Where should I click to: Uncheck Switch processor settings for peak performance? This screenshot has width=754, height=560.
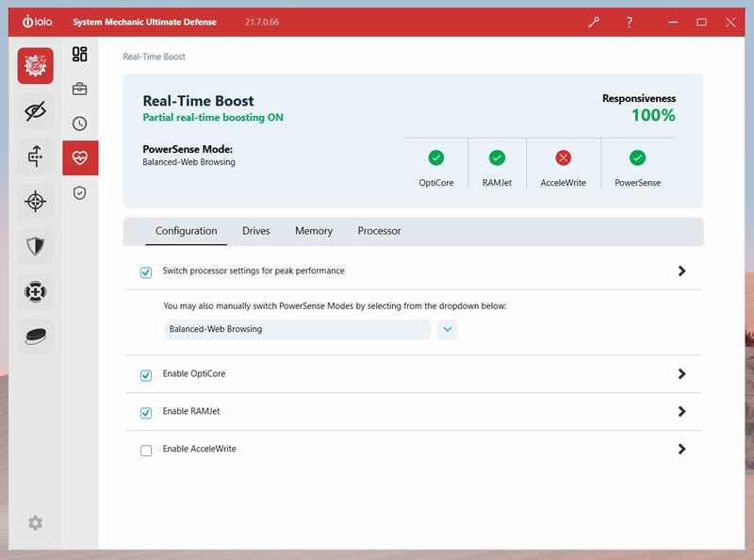pos(146,272)
